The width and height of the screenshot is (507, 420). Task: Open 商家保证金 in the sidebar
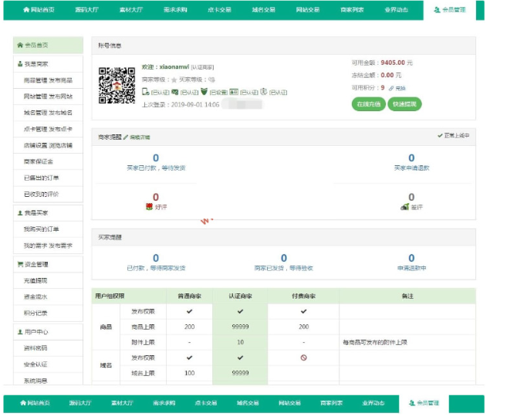pos(38,161)
